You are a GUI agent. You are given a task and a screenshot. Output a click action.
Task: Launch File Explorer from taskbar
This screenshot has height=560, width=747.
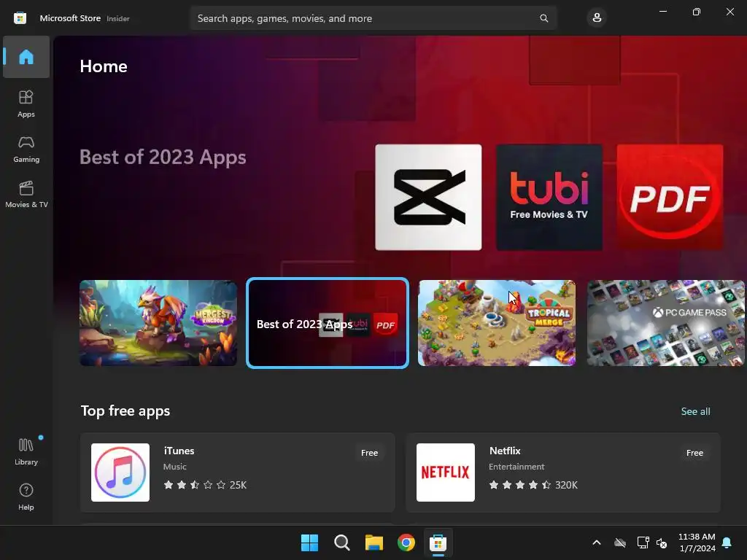(374, 542)
